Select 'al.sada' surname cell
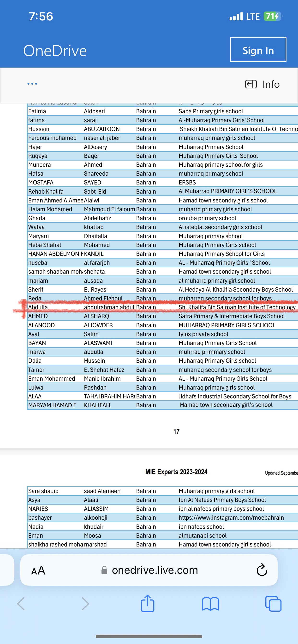 [x=93, y=281]
